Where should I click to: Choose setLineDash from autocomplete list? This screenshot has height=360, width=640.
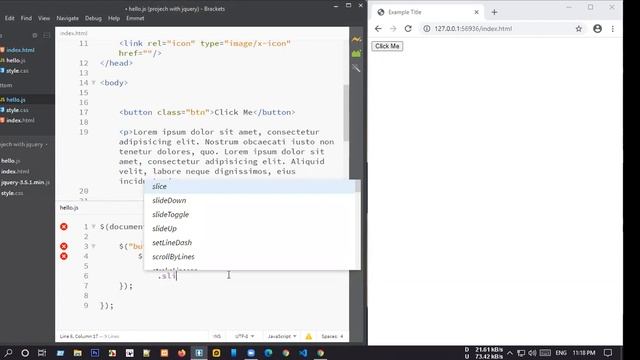click(x=250, y=242)
